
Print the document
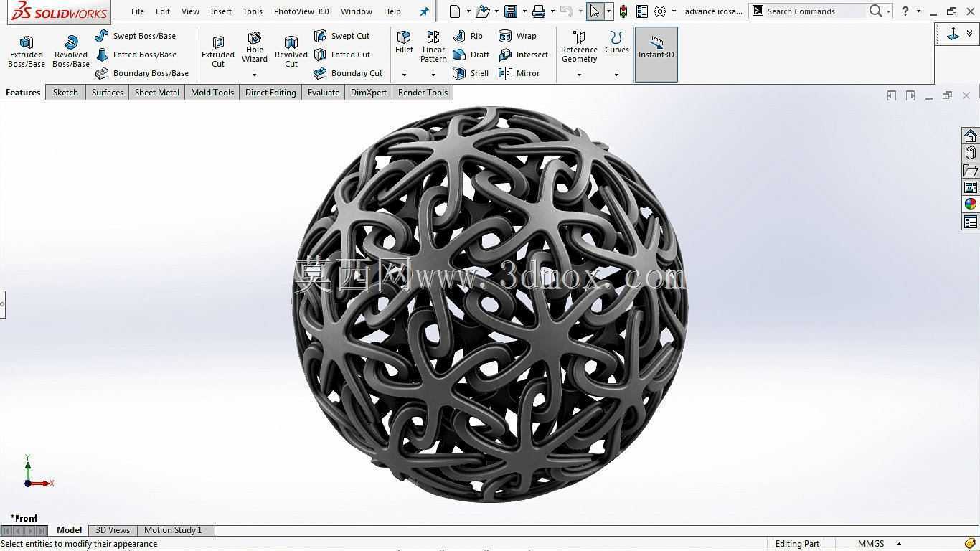click(x=539, y=11)
